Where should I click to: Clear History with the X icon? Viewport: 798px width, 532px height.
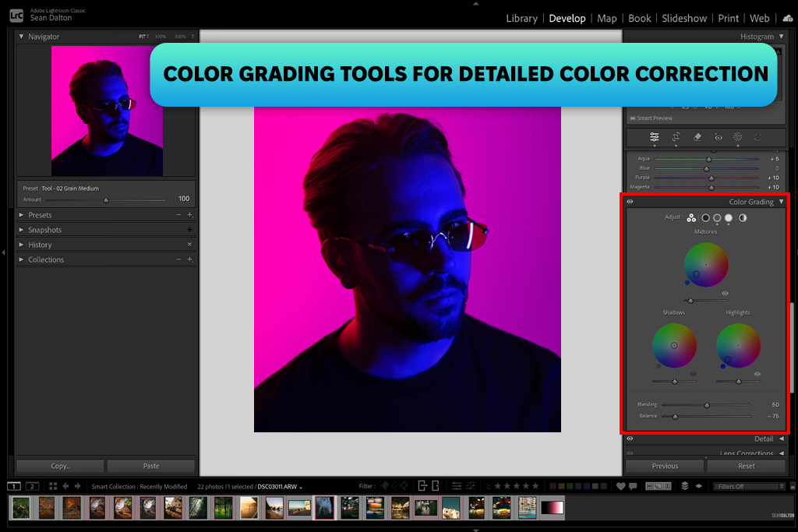[x=190, y=245]
